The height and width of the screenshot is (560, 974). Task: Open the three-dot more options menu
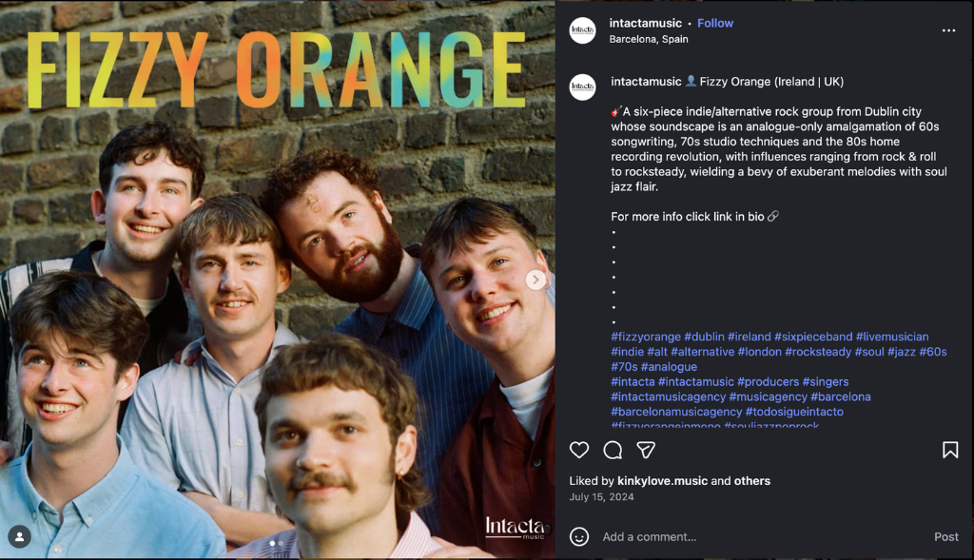pos(948,30)
